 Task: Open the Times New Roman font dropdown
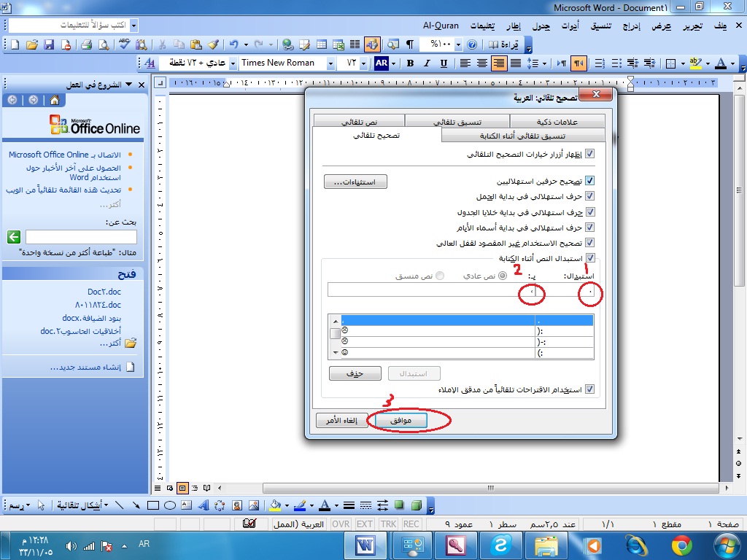click(330, 63)
